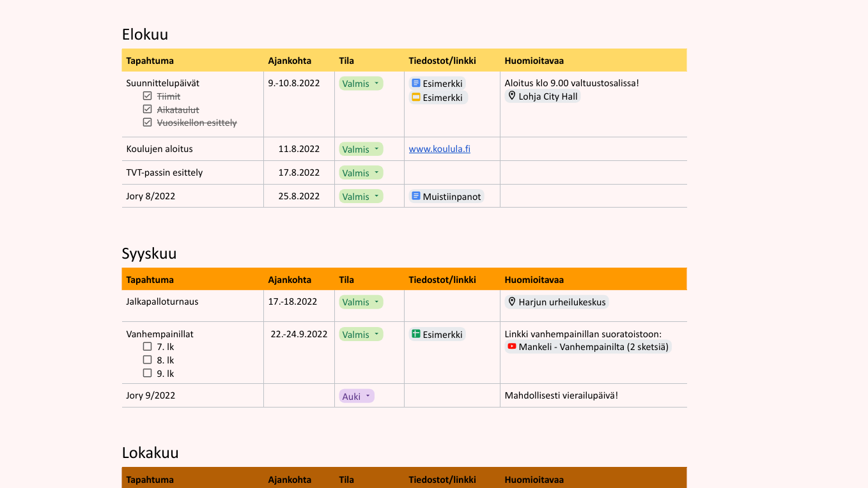Click the map pin icon for Harjun urheilukeskus
The width and height of the screenshot is (868, 488).
click(512, 301)
